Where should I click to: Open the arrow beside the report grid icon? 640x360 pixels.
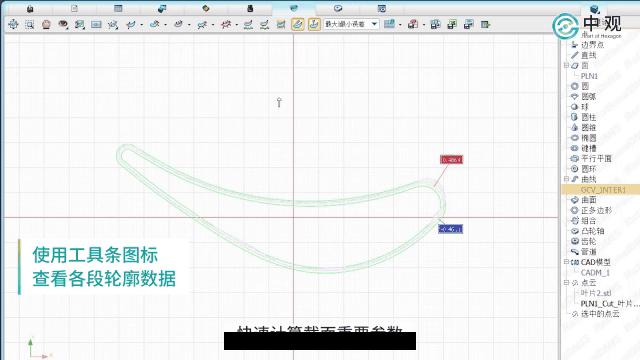[x=400, y=25]
